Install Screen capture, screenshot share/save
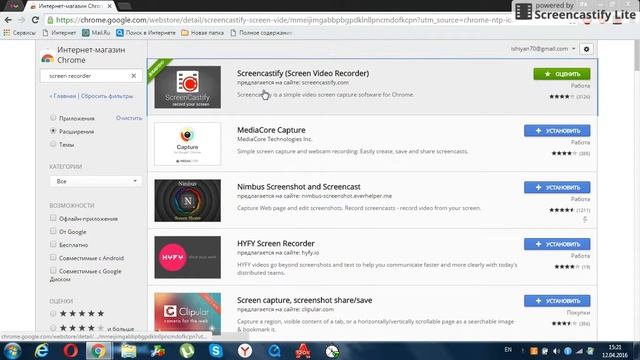This screenshot has height=360, width=640. (557, 301)
